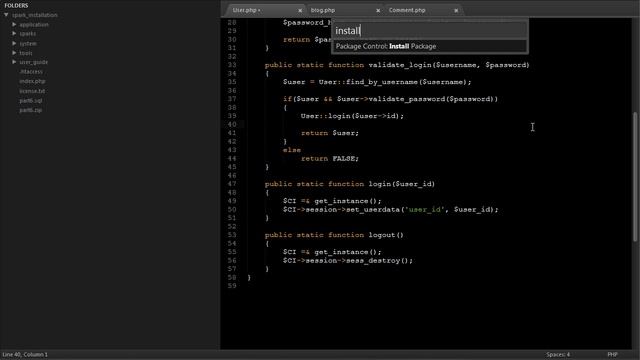Collapse the spark_installation root folder arrow
Viewport: 640px width, 360px height.
click(x=6, y=15)
